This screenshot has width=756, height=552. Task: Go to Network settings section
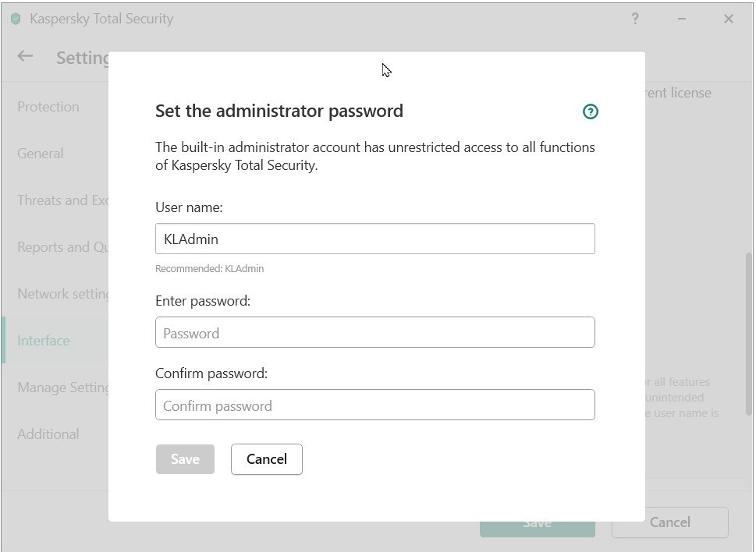tap(62, 294)
